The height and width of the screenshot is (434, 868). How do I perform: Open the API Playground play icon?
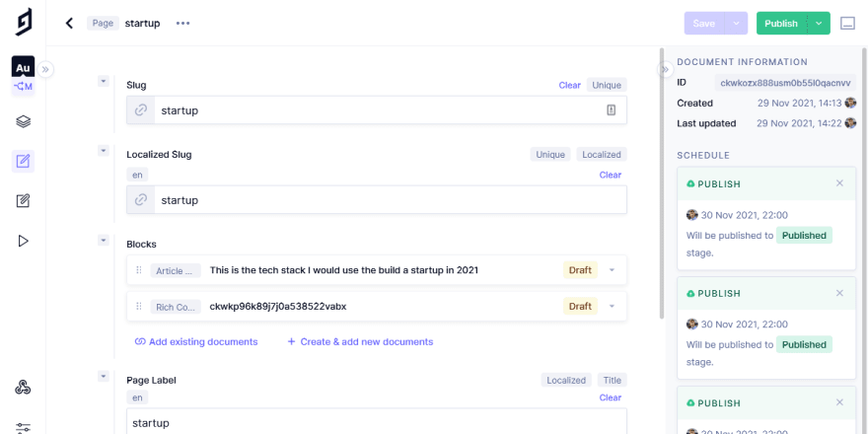click(23, 241)
